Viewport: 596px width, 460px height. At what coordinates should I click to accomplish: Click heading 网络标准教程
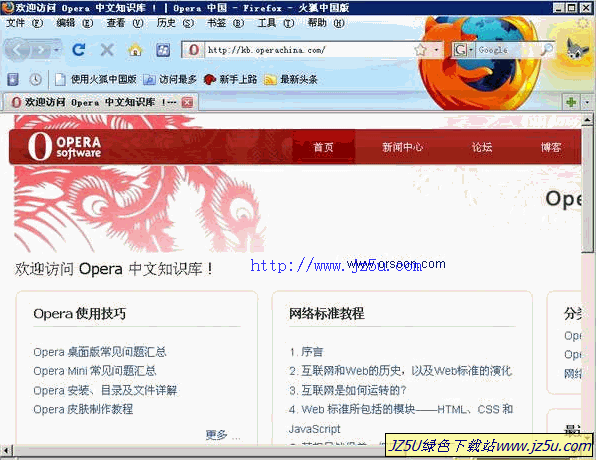[x=327, y=314]
